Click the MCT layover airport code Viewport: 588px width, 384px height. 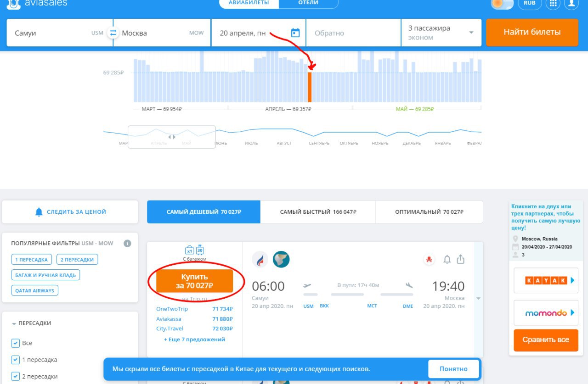[372, 306]
